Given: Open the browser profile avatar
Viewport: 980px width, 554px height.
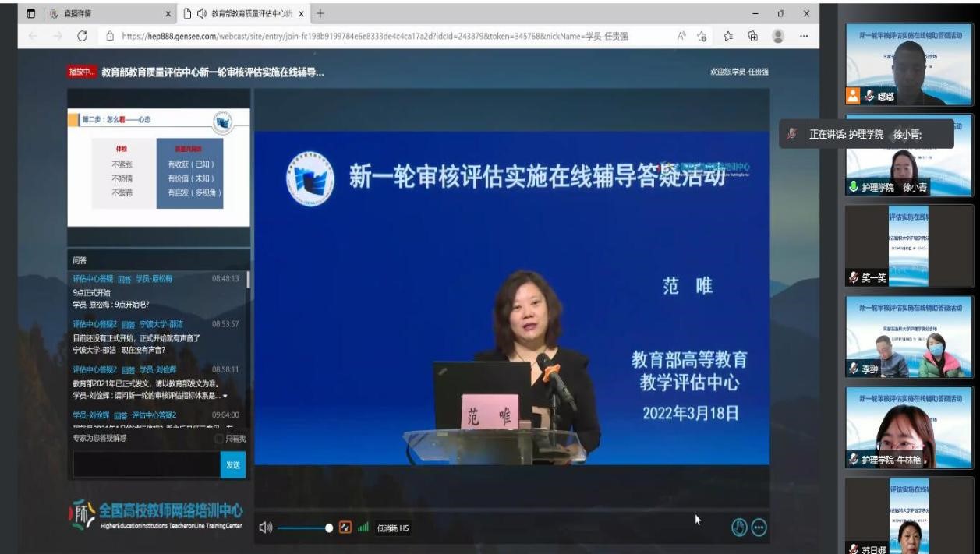Looking at the screenshot, I should (x=777, y=36).
